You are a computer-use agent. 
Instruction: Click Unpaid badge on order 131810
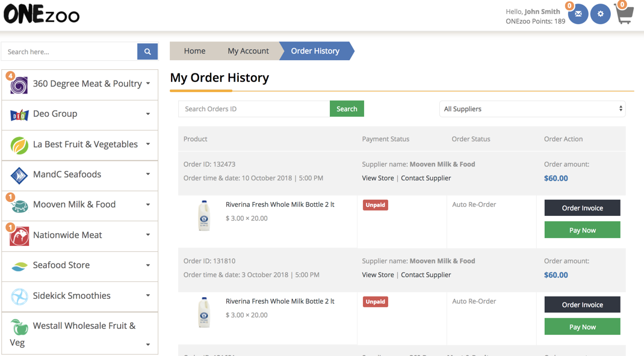(376, 302)
